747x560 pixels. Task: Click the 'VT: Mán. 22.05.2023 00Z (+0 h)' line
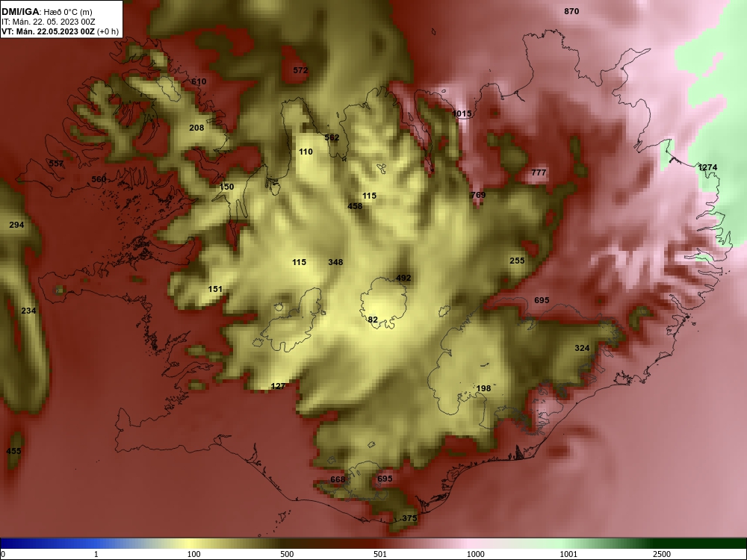pos(60,31)
